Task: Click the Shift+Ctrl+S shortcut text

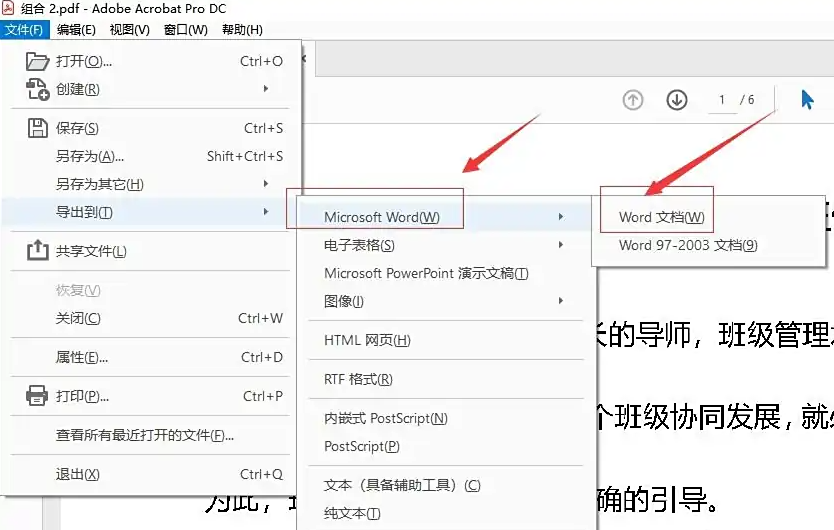Action: (245, 156)
